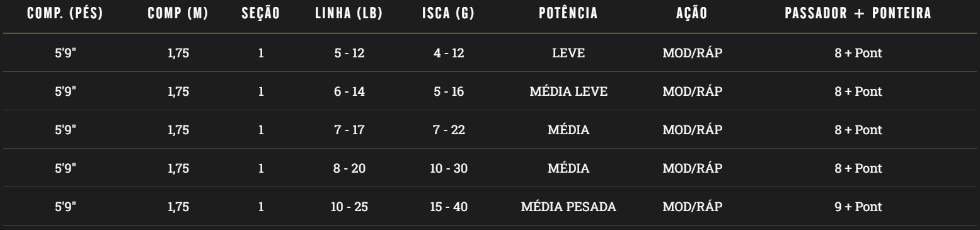The width and height of the screenshot is (980, 230).
Task: Click the 7 - 17 line weight cell
Action: click(349, 130)
